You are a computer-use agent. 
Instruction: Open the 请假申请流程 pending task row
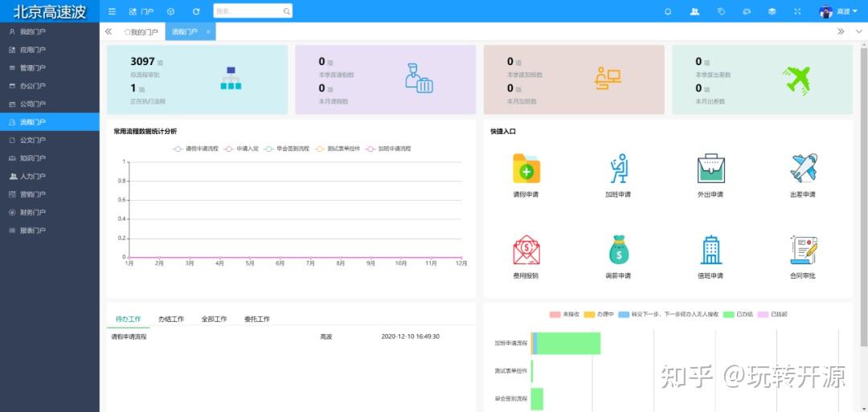(x=129, y=337)
